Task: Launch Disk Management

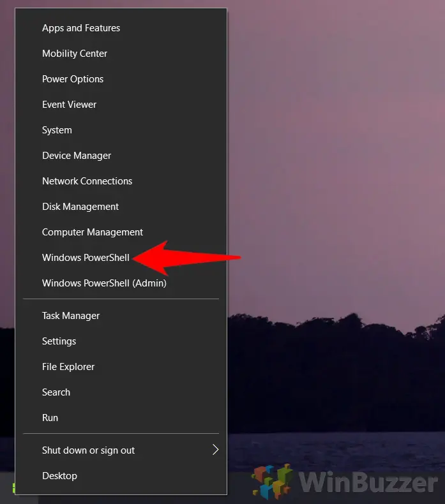Action: pos(121,207)
